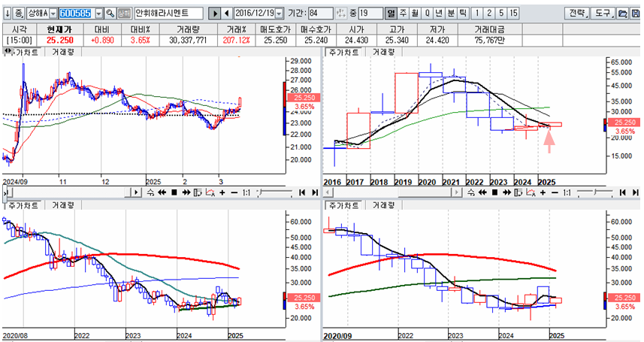Click the grayed 상해 badge icon

pos(125,14)
